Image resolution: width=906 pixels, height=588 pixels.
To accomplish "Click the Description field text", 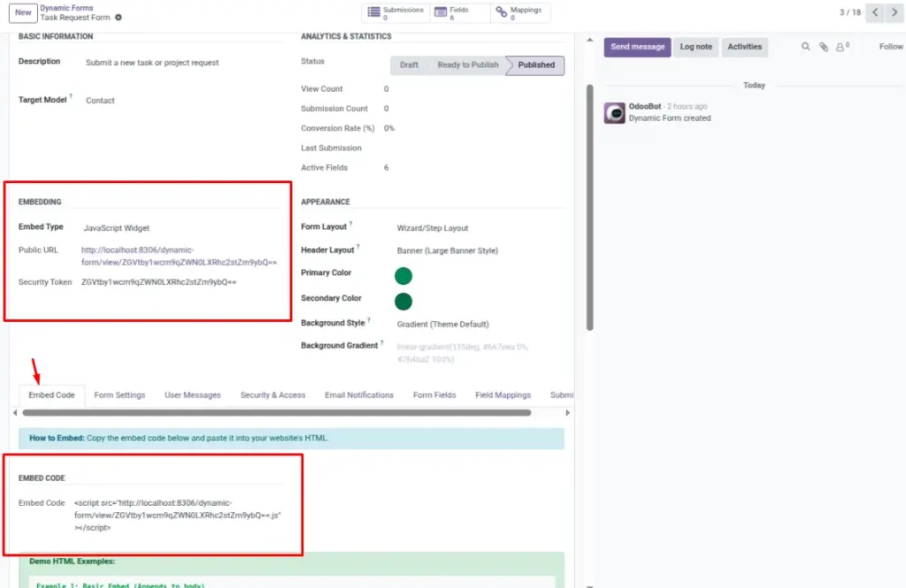I will [152, 63].
